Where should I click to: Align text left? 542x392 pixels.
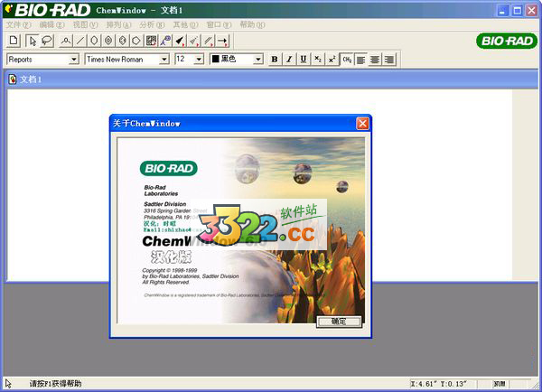(360, 60)
